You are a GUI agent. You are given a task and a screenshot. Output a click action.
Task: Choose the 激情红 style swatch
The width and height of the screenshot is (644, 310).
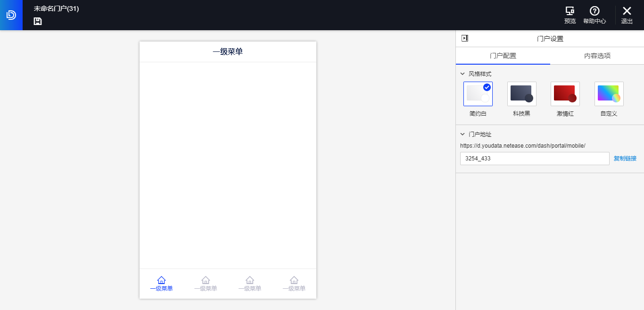point(565,94)
